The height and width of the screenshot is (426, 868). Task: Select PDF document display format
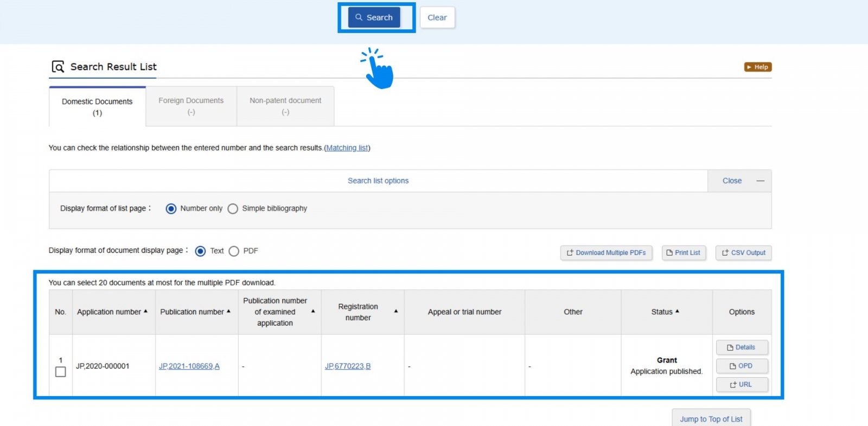[x=234, y=251]
